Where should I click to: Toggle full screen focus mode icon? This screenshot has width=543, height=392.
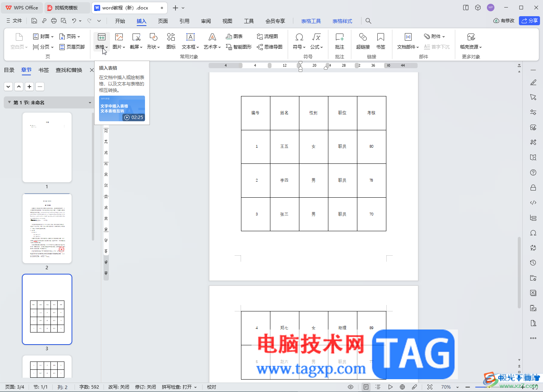pyautogui.click(x=430, y=387)
